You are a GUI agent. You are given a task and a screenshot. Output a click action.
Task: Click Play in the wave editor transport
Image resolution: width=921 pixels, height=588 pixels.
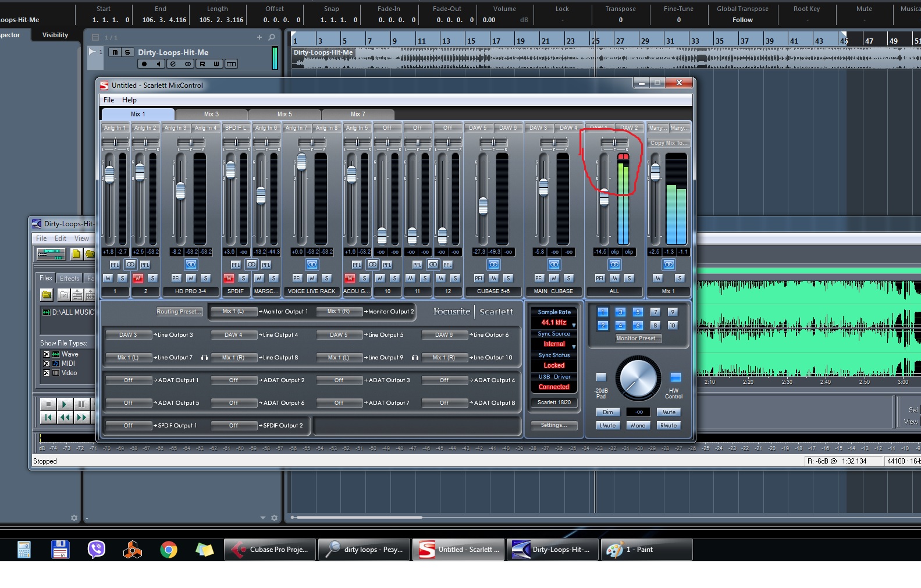pos(65,404)
